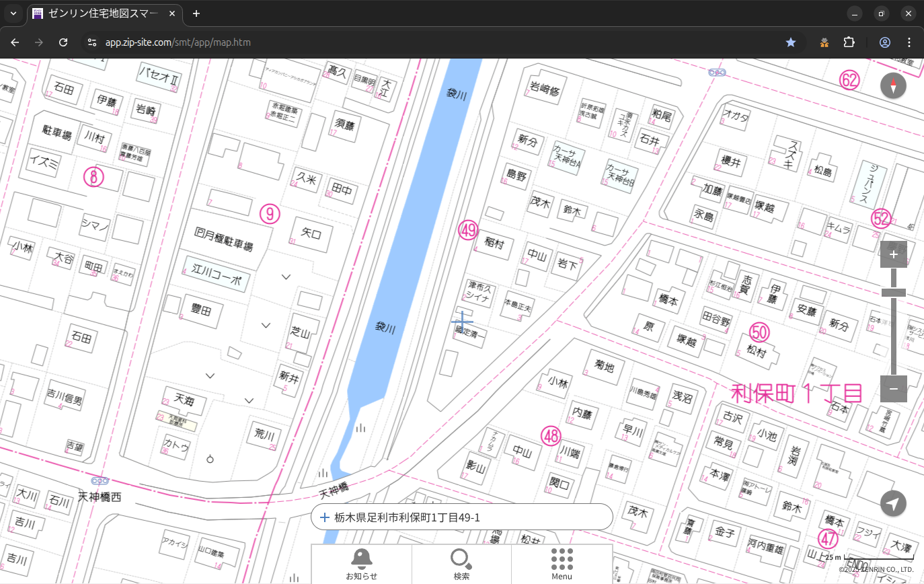924x584 pixels.
Task: Open the Chrome profile icon
Action: [885, 42]
